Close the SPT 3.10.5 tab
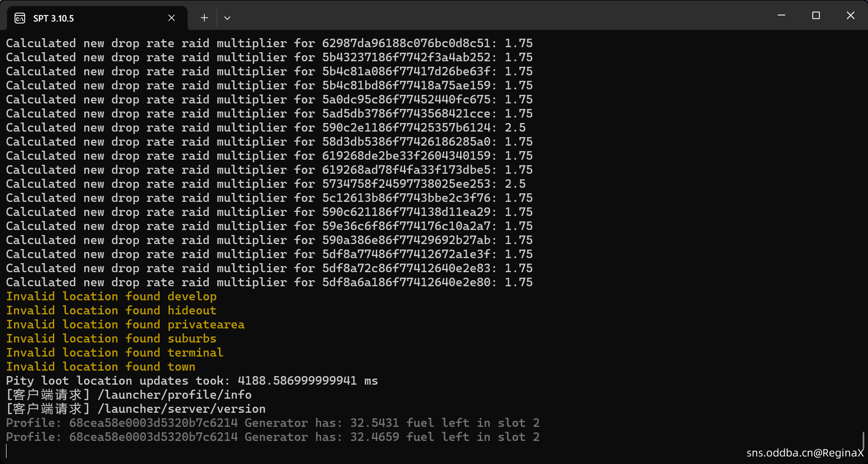868x464 pixels. coord(172,18)
